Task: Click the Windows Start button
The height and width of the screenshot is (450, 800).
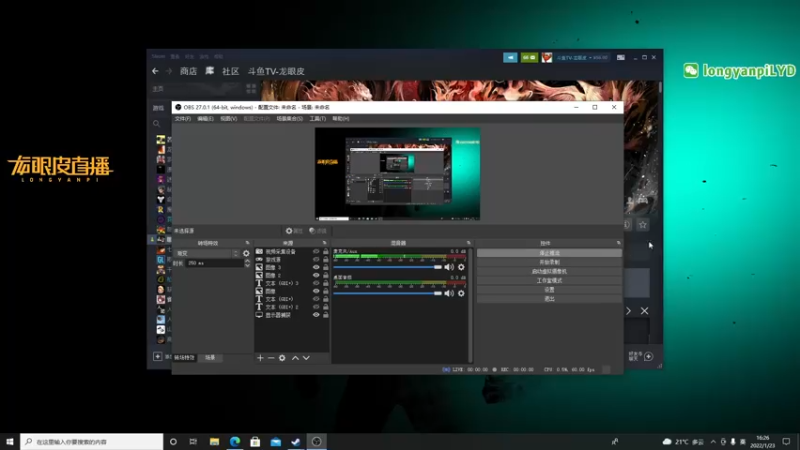Action: [10, 442]
